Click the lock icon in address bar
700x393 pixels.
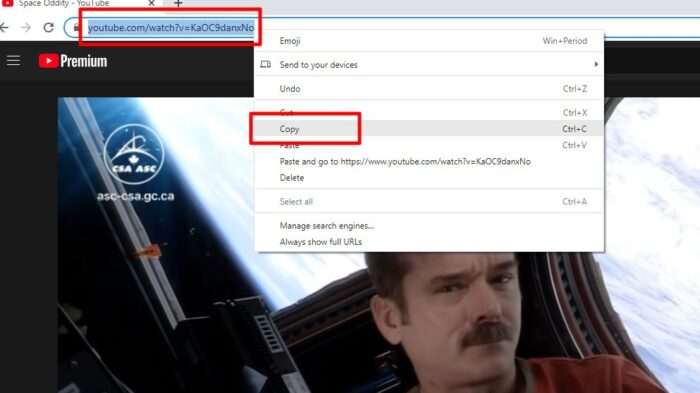(76, 28)
